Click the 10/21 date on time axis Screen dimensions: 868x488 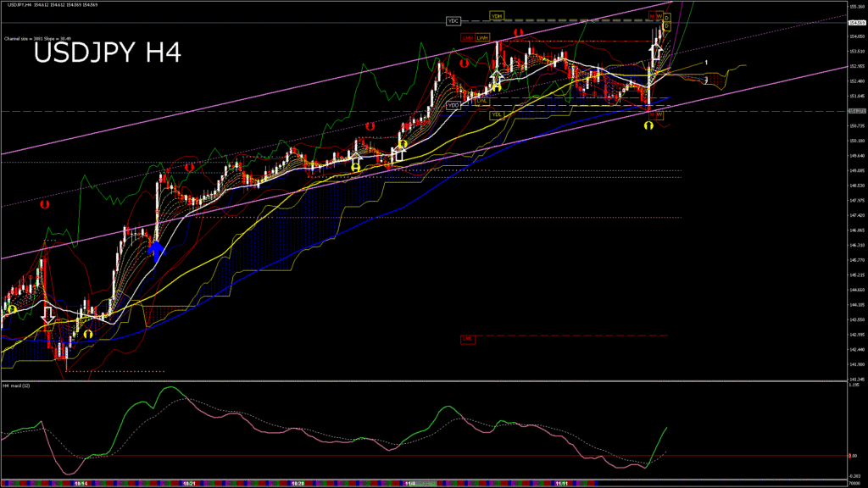191,484
